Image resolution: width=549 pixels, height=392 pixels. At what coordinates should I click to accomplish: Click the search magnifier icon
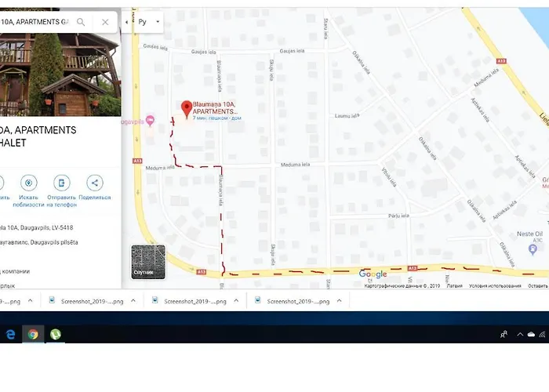click(81, 22)
